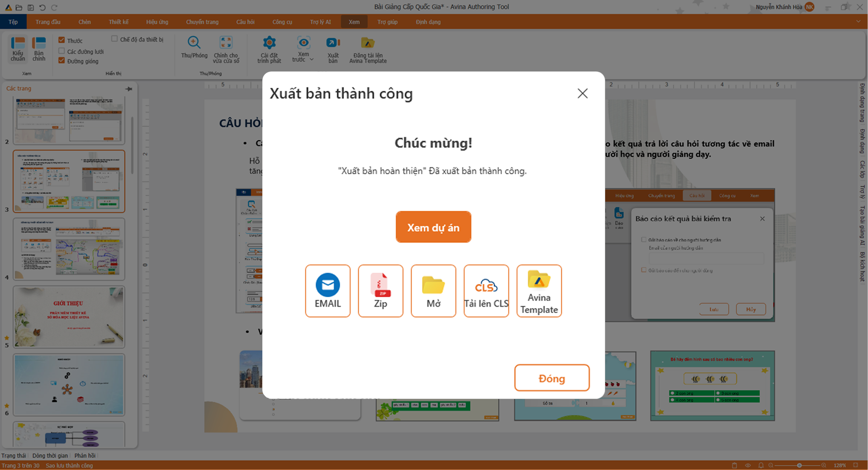Image resolution: width=868 pixels, height=470 pixels.
Task: Select slide 2 thumbnail
Action: (69, 120)
